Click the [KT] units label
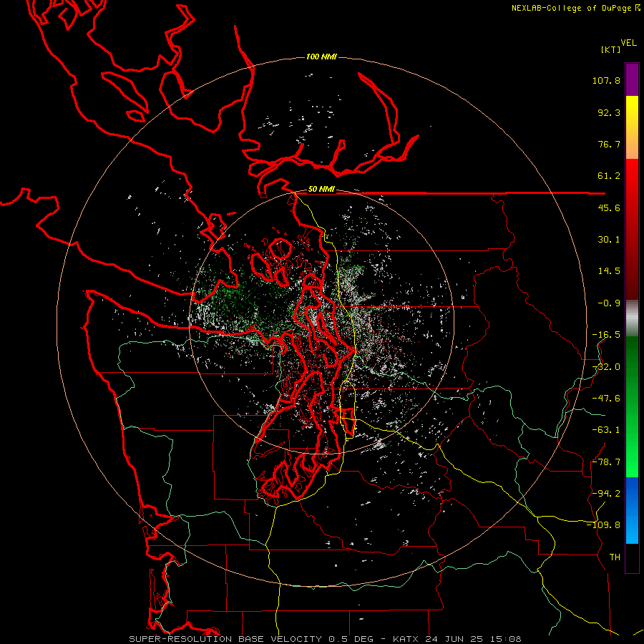 tap(611, 49)
